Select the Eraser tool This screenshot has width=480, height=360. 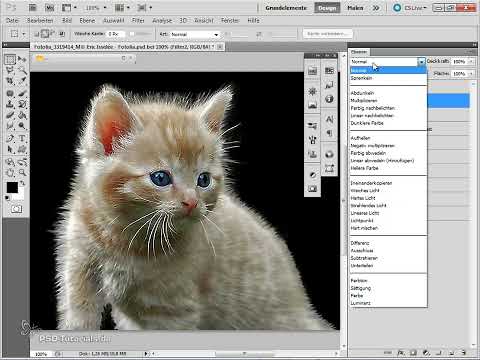(10, 115)
